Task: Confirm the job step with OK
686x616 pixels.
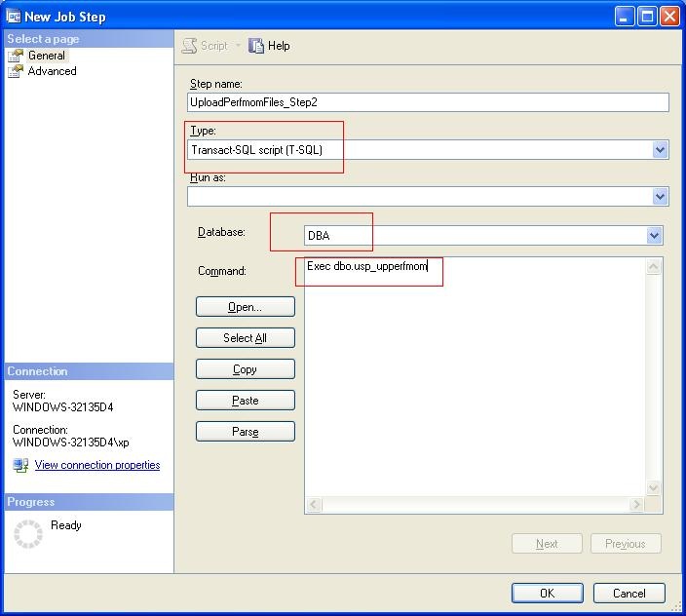Action: tap(547, 593)
